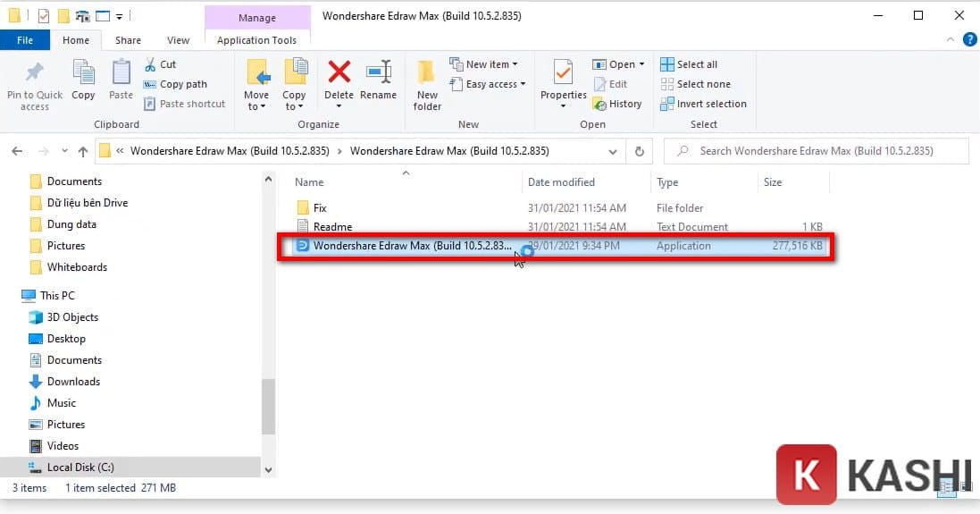Click Select none
Image resolution: width=980 pixels, height=514 pixels.
tap(696, 84)
